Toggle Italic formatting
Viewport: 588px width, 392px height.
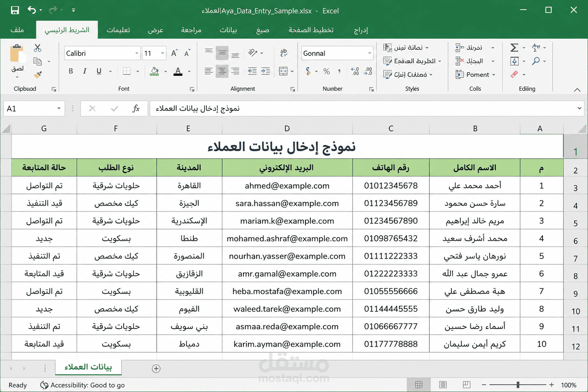(x=85, y=71)
